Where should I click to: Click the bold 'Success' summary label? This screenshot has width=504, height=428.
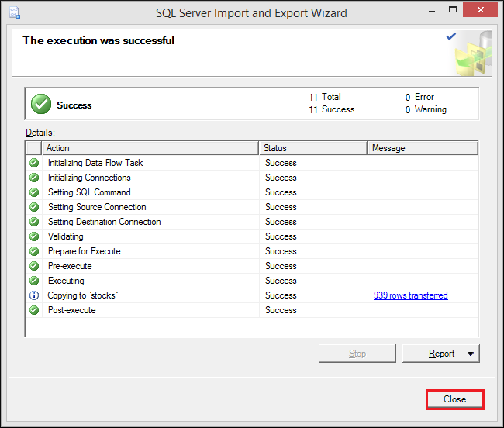[x=74, y=105]
